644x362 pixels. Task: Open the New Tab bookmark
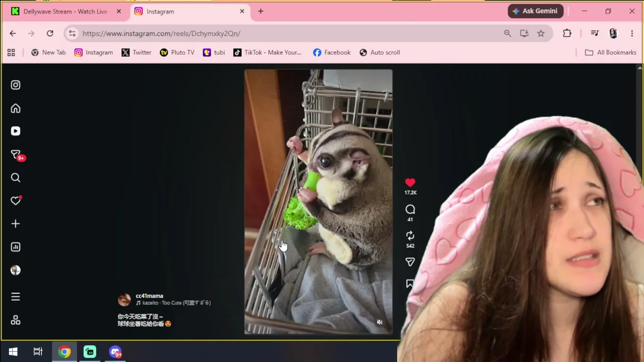48,52
